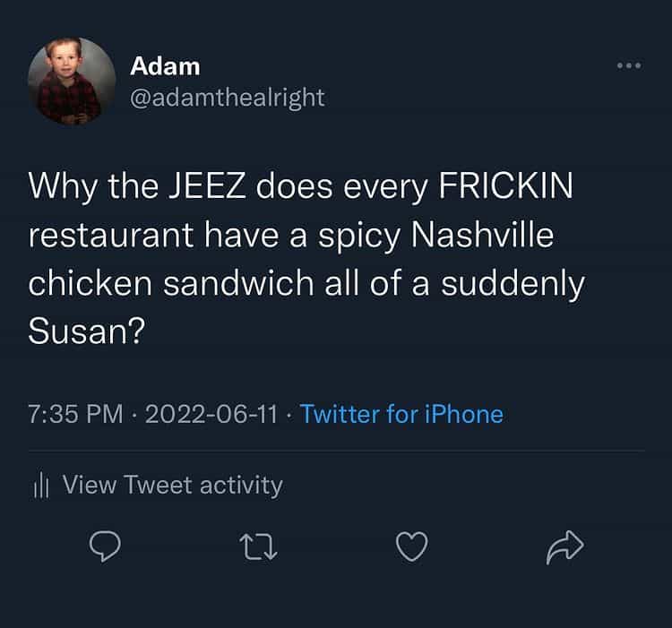
Task: Click the Twitter for iPhone link
Action: click(x=401, y=414)
